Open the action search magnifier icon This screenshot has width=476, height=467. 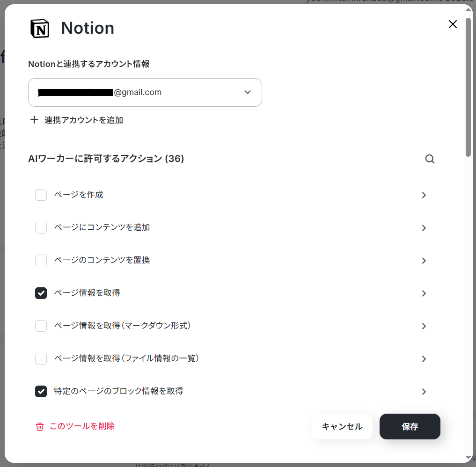[x=430, y=159]
